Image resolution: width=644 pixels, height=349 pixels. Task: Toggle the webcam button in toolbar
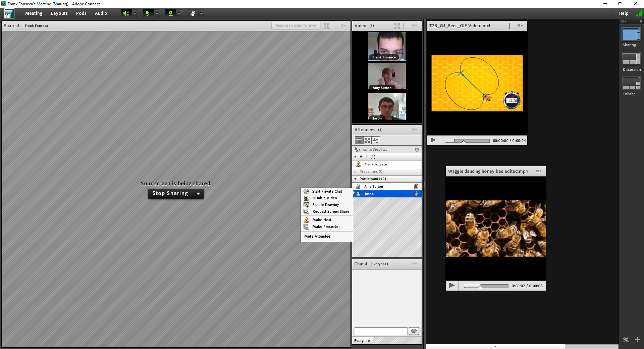point(170,13)
